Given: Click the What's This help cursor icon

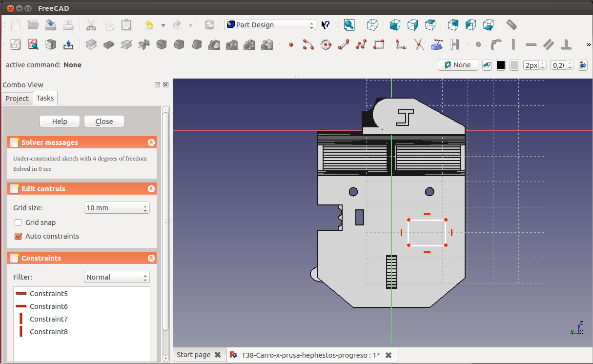Looking at the screenshot, I should [x=326, y=25].
